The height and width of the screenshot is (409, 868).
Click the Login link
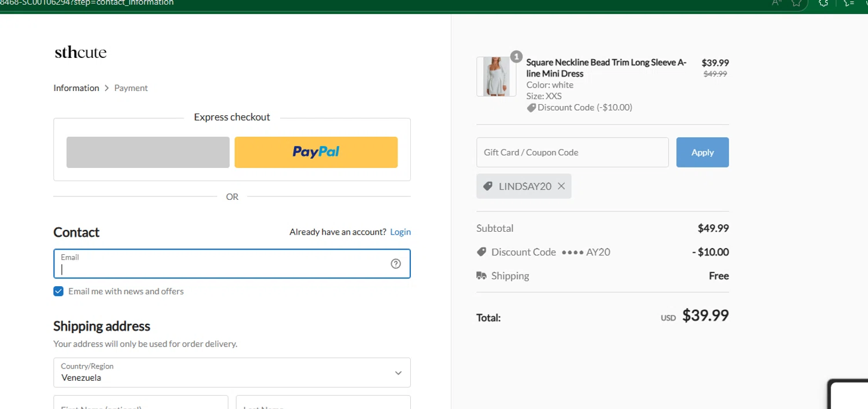point(400,232)
